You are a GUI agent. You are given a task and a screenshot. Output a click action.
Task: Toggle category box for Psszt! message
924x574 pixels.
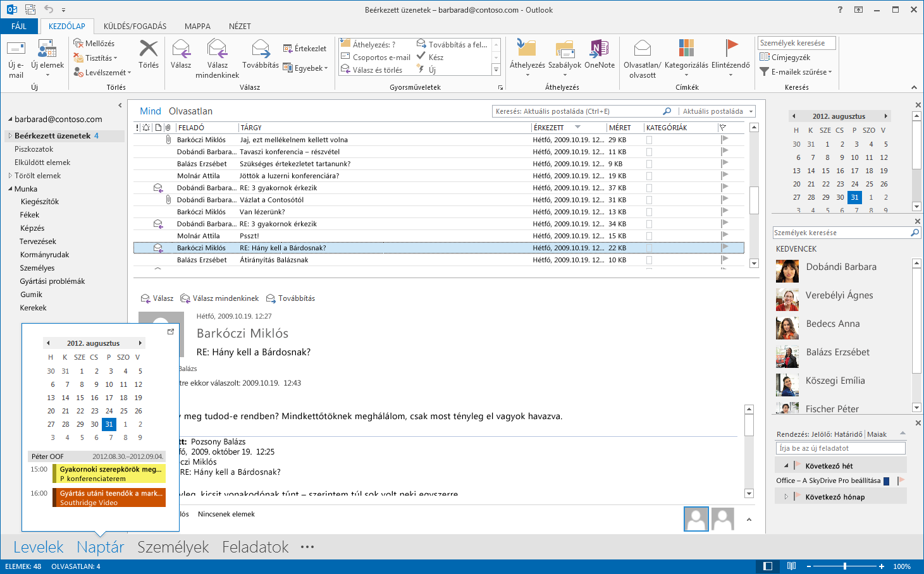(649, 236)
